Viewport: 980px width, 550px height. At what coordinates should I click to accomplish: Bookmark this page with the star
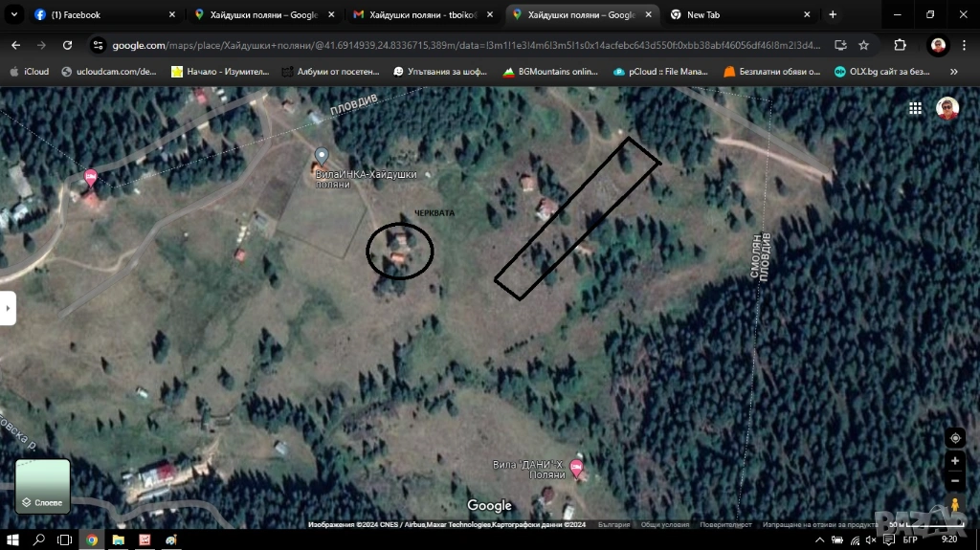pyautogui.click(x=863, y=45)
